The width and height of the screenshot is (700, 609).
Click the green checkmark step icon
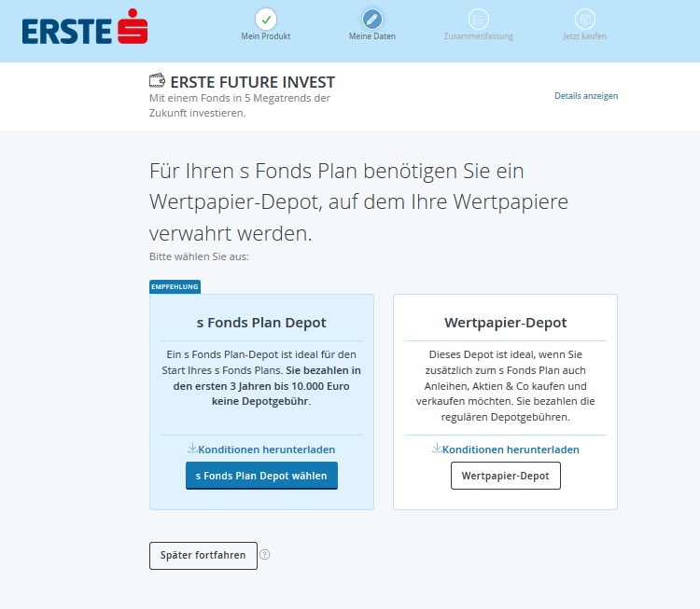pos(266,19)
